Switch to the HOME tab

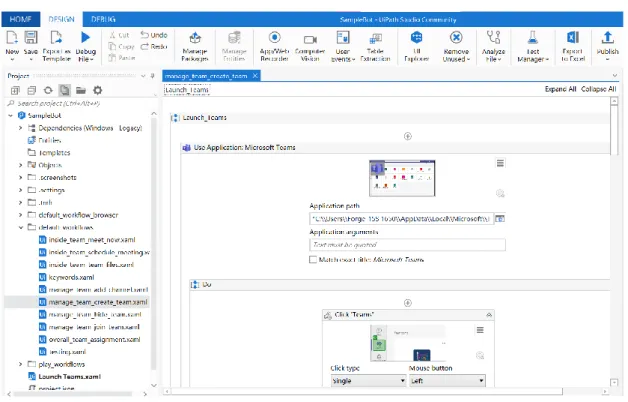tap(20, 19)
